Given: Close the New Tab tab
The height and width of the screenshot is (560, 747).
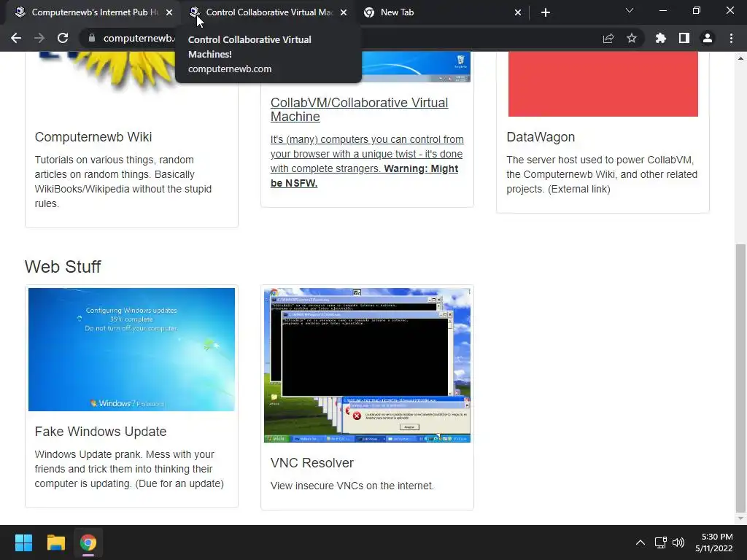Looking at the screenshot, I should tap(518, 12).
